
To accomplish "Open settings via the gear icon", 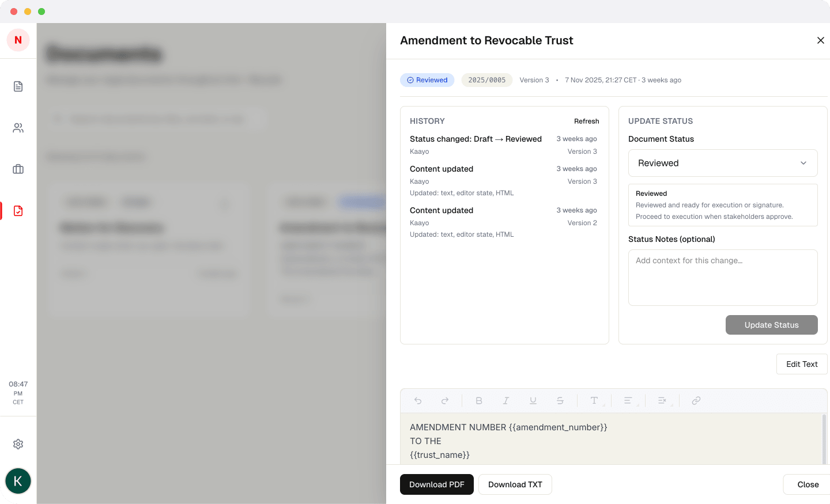I will [18, 444].
